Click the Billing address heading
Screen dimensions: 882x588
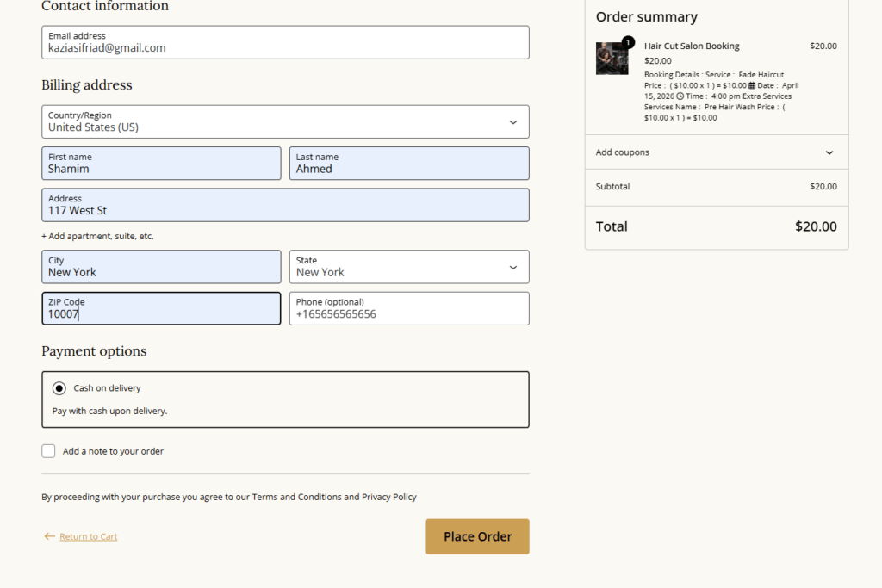(87, 85)
